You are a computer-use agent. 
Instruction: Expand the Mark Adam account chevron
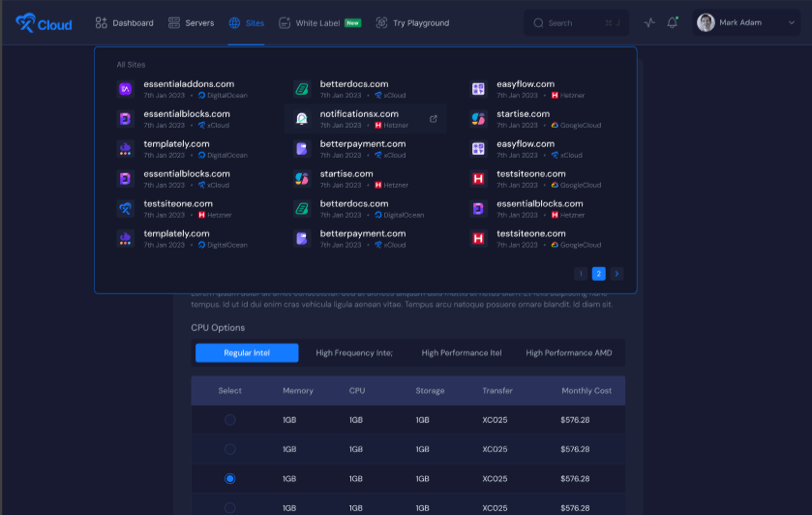(x=792, y=23)
